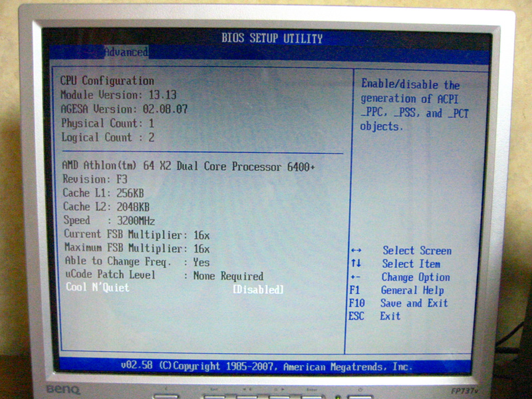Image resolution: width=532 pixels, height=399 pixels.
Task: Click the Cache L1: 256KB line
Action: tap(104, 193)
